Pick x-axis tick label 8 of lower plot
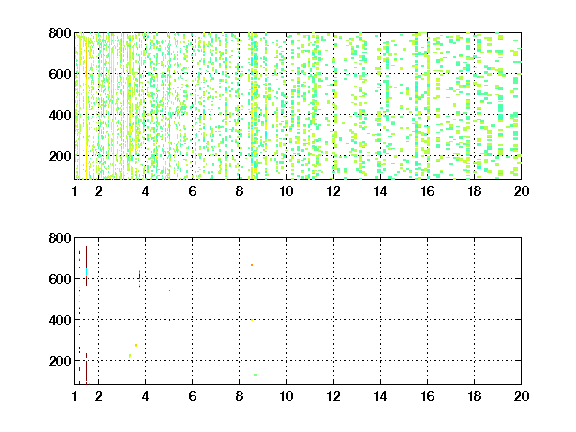 point(240,396)
